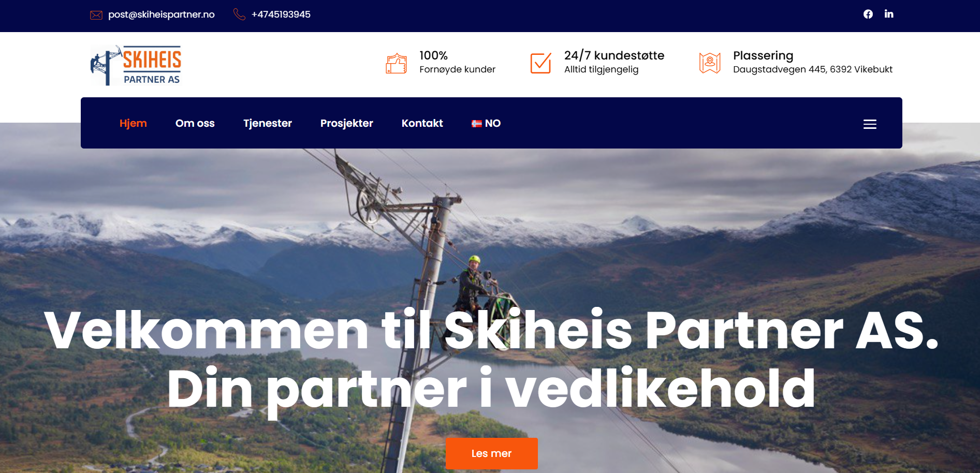Click the +4745193945 phone number
980x473 pixels.
281,14
